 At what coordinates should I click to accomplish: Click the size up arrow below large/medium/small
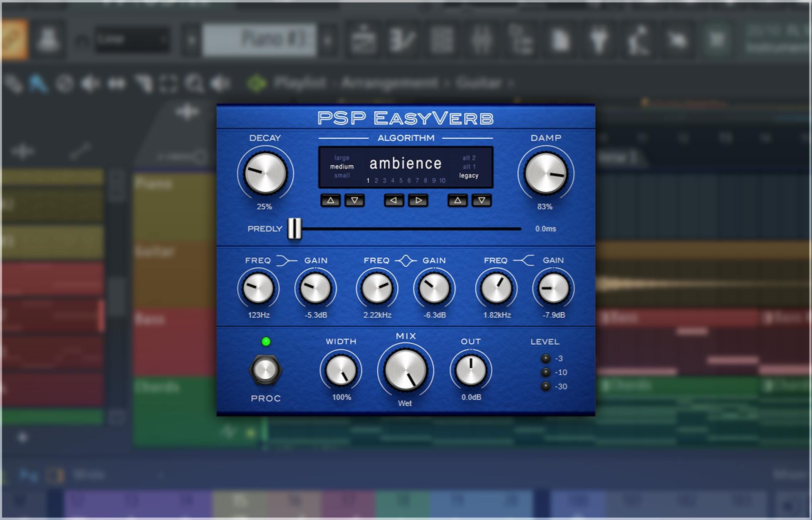point(331,200)
